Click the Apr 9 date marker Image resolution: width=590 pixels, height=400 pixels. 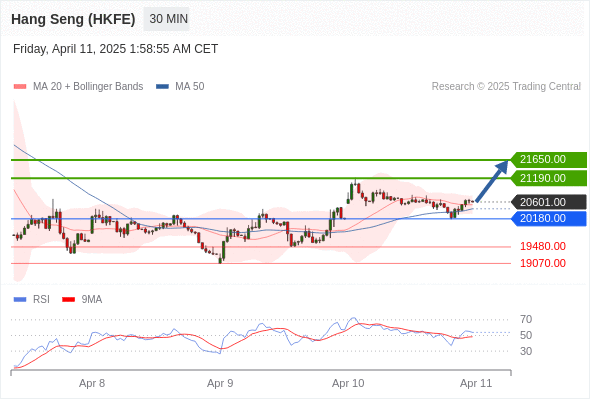(220, 383)
